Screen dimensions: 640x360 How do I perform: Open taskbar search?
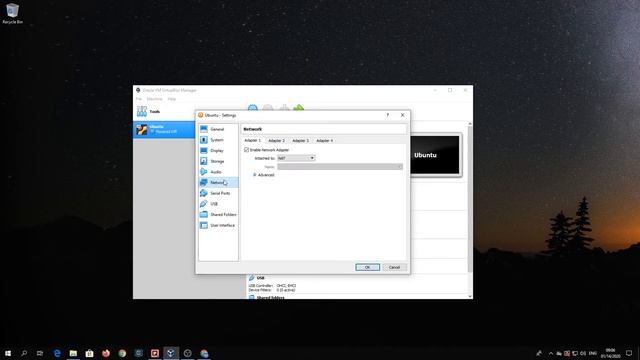[x=24, y=353]
